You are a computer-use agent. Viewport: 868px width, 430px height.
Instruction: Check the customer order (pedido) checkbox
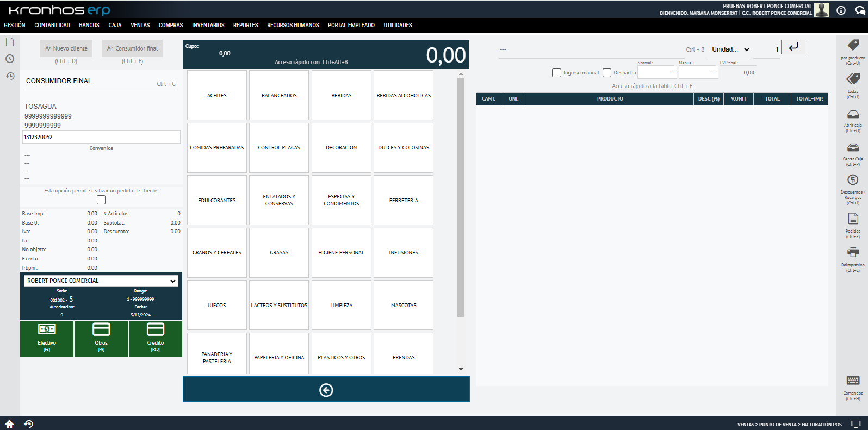tap(101, 200)
